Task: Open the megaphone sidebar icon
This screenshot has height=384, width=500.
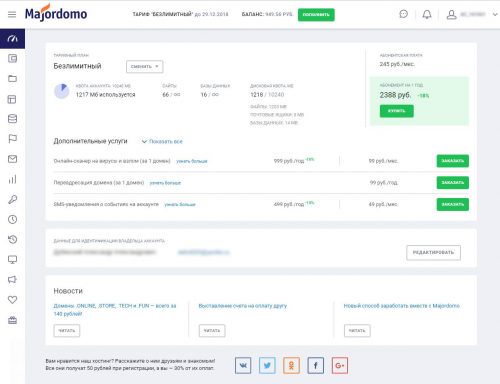Action: point(12,280)
